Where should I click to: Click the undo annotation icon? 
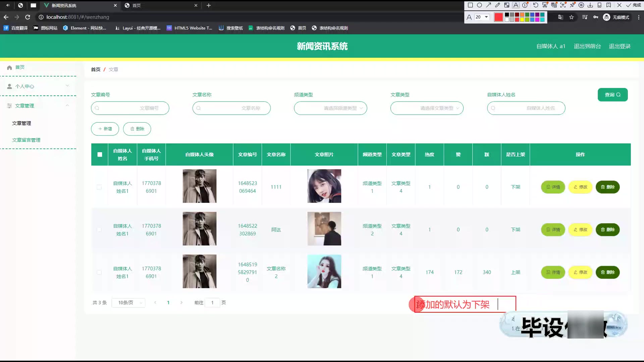536,5
